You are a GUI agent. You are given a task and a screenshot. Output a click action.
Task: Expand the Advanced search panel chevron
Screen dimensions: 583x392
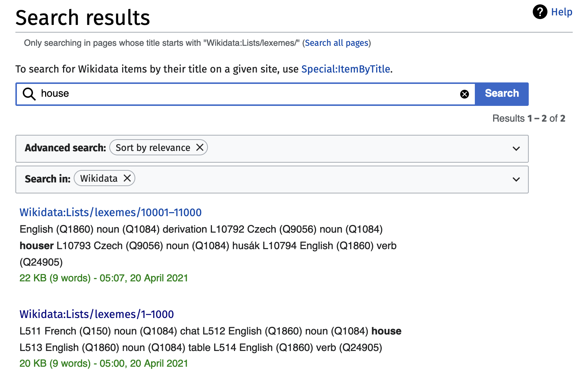pyautogui.click(x=516, y=149)
